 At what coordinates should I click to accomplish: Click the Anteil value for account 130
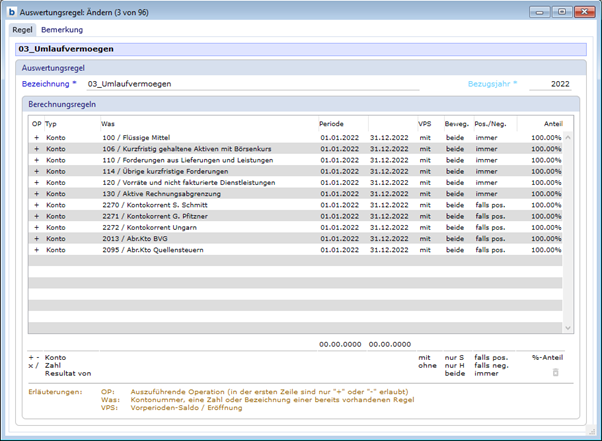546,194
